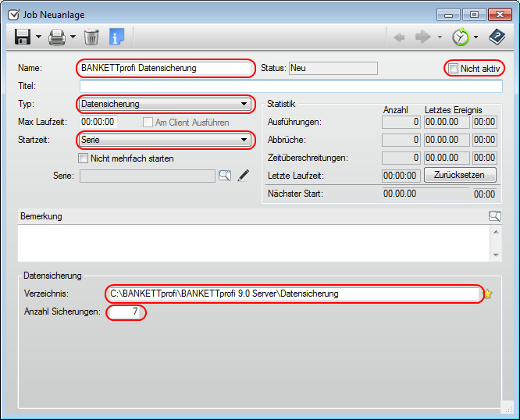520x420 pixels.
Task: Click the Save floppy disk icon
Action: tap(22, 37)
